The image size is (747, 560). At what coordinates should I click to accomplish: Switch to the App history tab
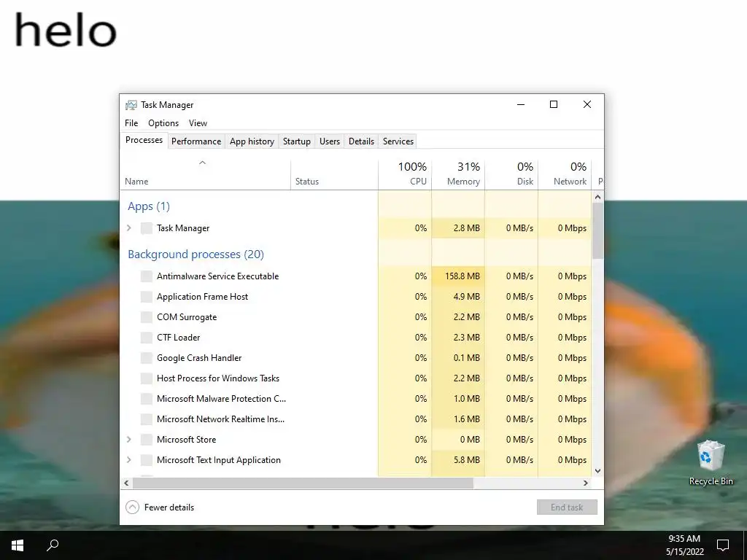click(252, 141)
